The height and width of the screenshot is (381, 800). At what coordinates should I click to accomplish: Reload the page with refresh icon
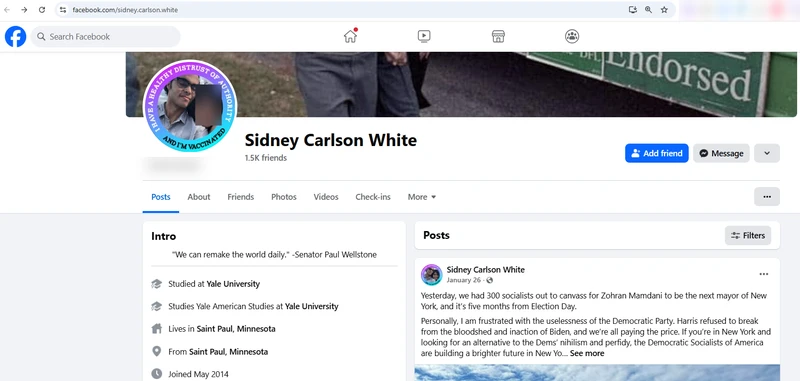point(42,10)
